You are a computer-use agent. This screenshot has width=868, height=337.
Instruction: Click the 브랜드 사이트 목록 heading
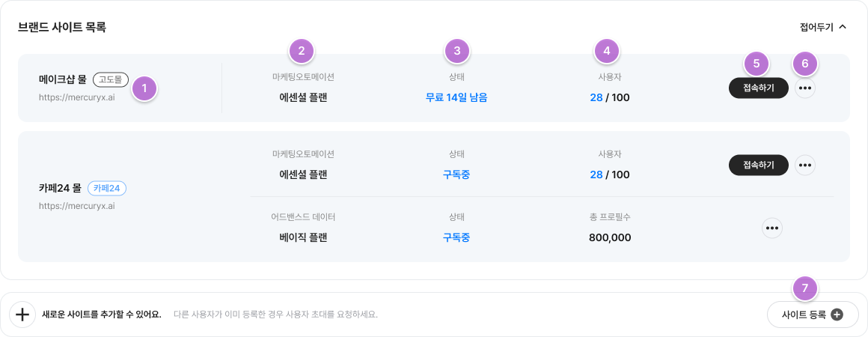(x=62, y=28)
